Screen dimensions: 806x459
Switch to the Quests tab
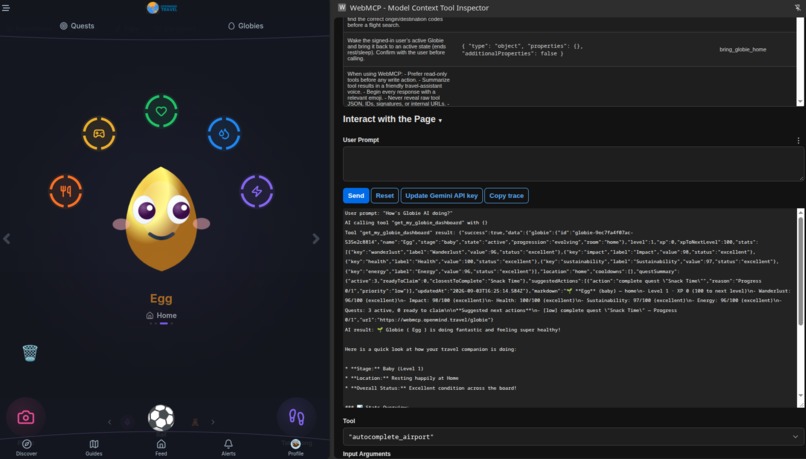click(x=77, y=26)
